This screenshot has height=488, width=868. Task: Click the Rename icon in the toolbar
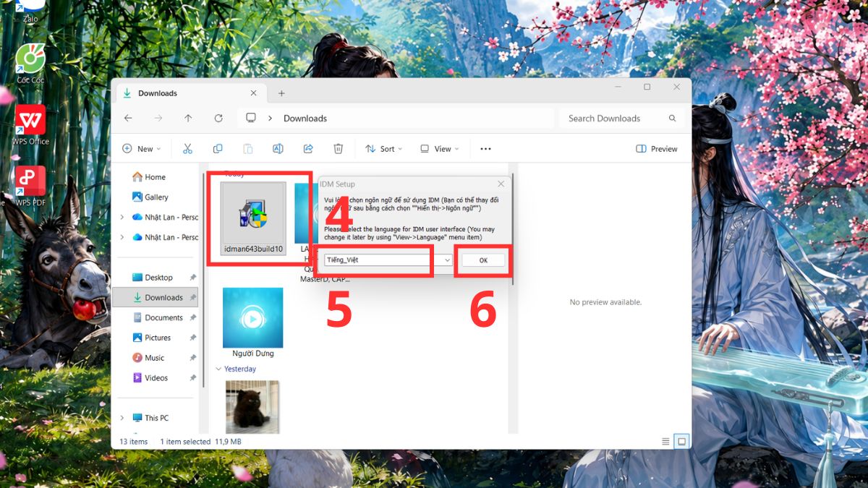pyautogui.click(x=278, y=149)
